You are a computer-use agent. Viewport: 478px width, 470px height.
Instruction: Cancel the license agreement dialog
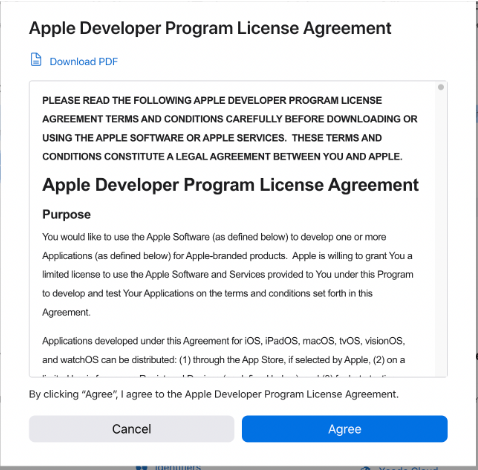131,429
